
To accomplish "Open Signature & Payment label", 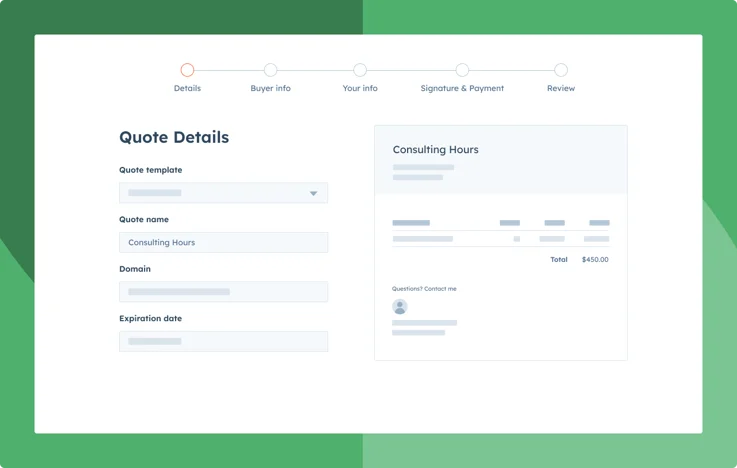I will 462,88.
